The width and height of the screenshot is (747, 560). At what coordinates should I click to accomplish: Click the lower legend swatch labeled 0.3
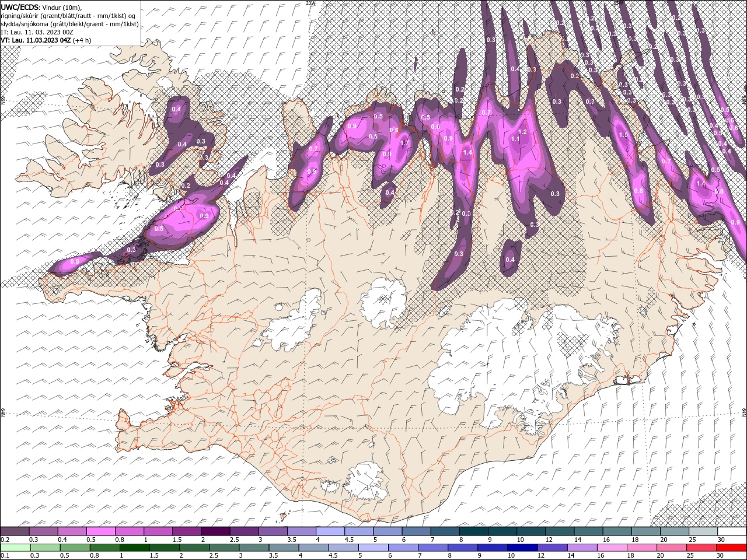[x=45, y=547]
